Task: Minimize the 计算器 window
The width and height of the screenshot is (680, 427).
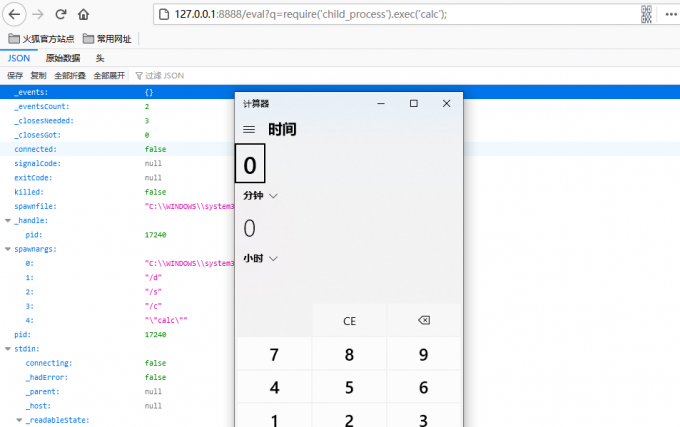Action: pyautogui.click(x=381, y=104)
